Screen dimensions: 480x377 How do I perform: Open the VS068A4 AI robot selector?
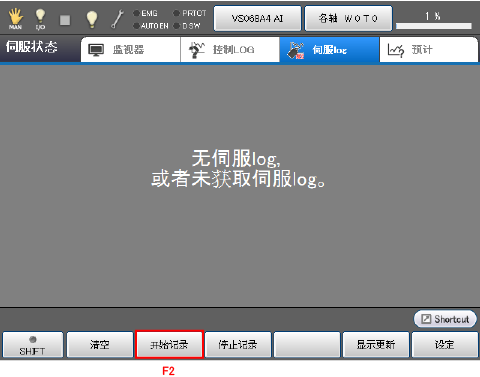coord(257,18)
